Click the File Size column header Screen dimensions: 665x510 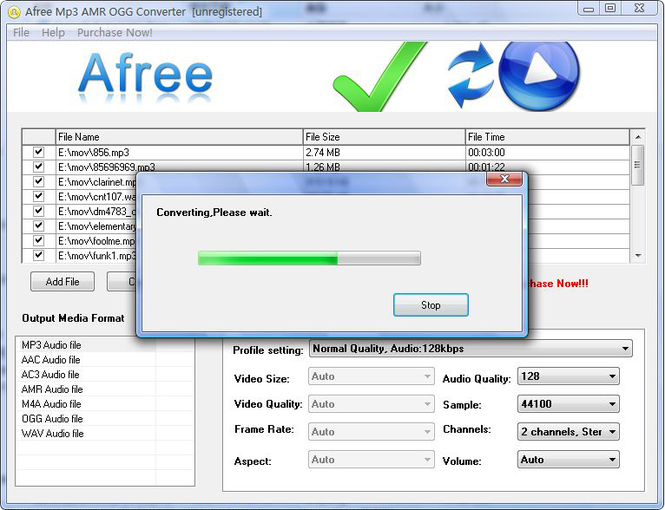(x=384, y=137)
